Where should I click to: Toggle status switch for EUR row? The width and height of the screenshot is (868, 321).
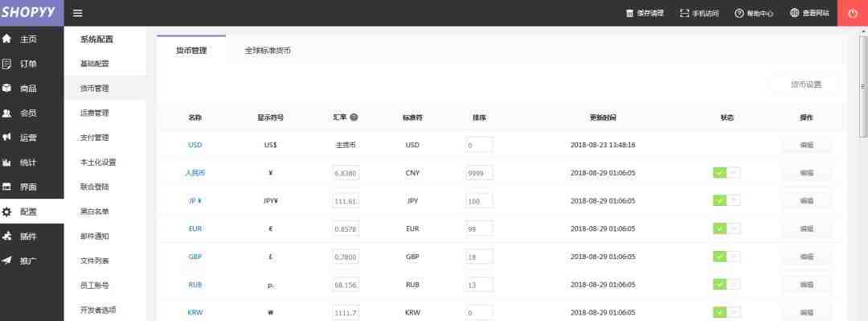coord(727,228)
